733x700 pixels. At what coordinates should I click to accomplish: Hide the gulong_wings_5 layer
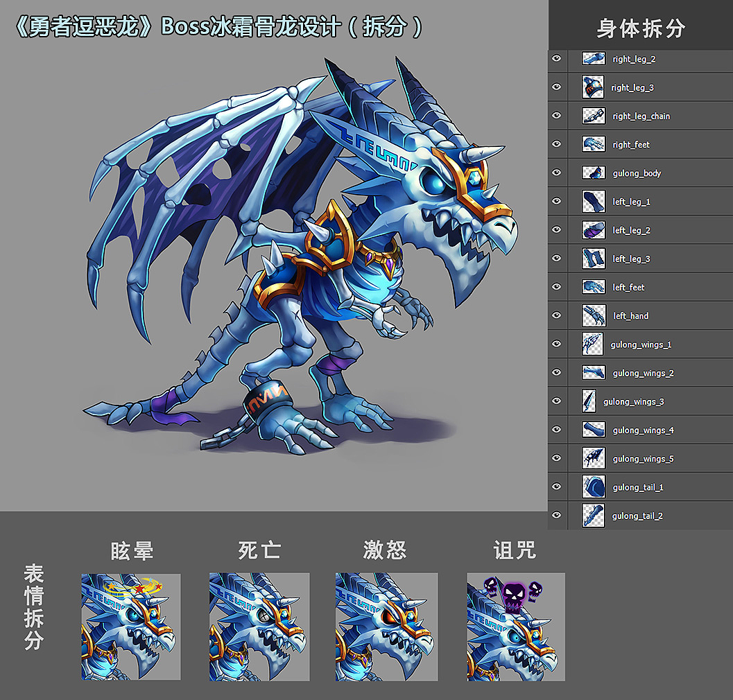tap(556, 458)
